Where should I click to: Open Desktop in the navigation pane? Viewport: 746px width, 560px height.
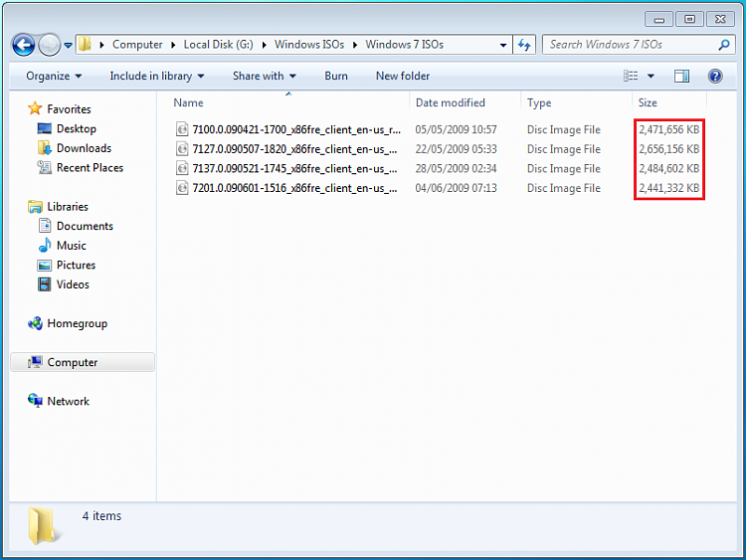[x=77, y=128]
